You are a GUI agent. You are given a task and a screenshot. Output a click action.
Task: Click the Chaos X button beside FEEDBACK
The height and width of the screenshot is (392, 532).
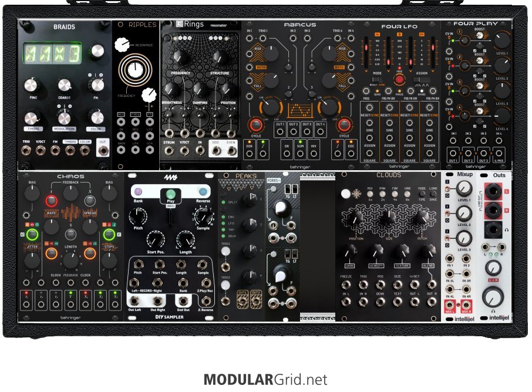point(90,201)
